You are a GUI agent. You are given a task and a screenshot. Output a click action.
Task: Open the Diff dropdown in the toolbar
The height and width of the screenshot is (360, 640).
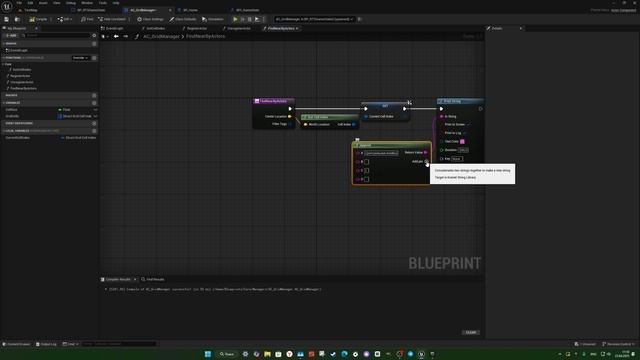pyautogui.click(x=65, y=19)
